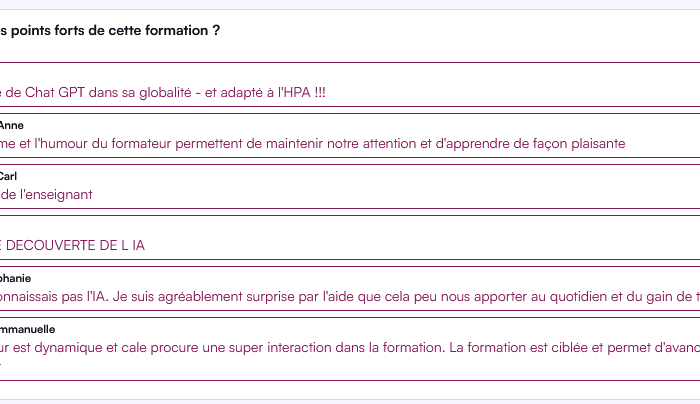Click the respondent name ending in 'phanie'
This screenshot has height=404, width=700.
click(x=16, y=279)
